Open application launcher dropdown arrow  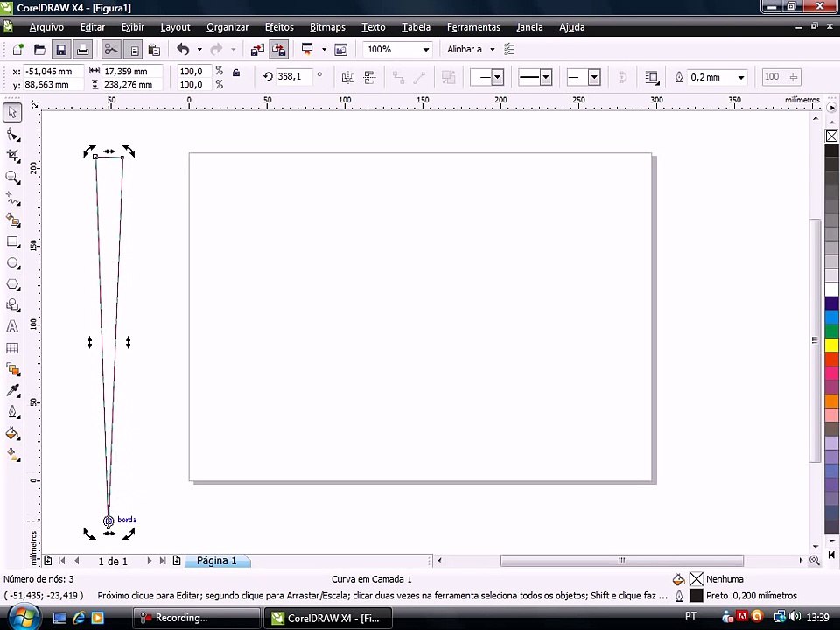coord(324,49)
